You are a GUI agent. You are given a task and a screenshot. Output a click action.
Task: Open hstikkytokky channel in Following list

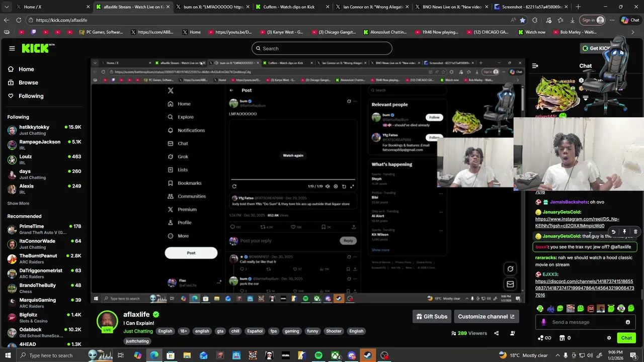(x=44, y=130)
